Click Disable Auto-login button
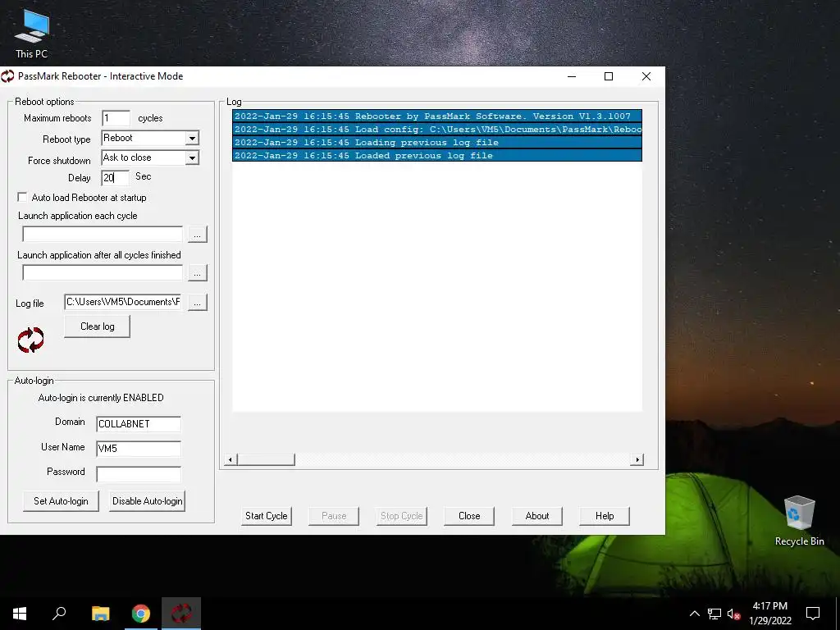The image size is (840, 630). pyautogui.click(x=148, y=501)
